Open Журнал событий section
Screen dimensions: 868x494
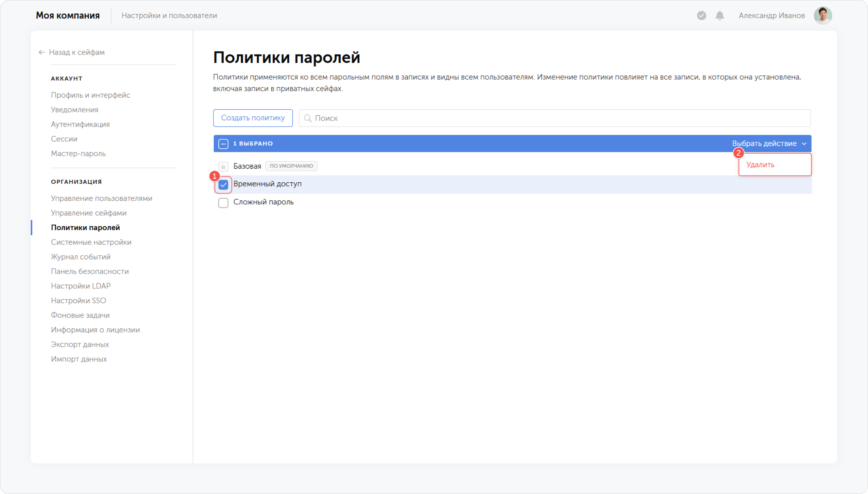point(81,256)
